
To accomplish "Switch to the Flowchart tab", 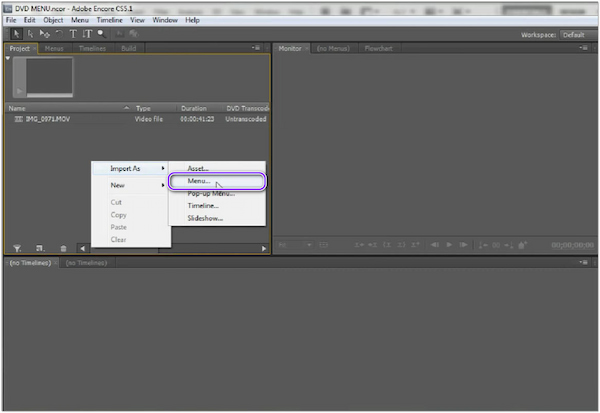I will click(378, 49).
